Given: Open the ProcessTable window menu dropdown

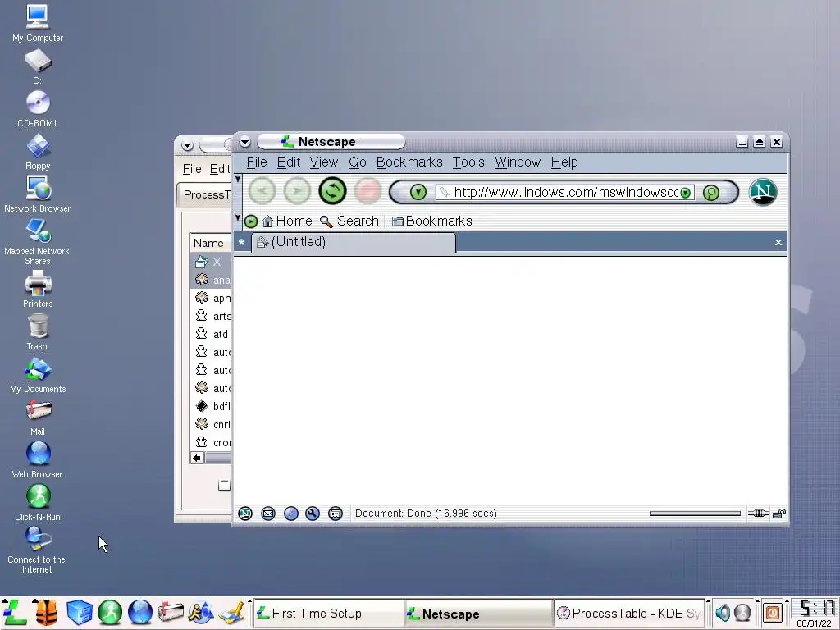Looking at the screenshot, I should tap(187, 146).
